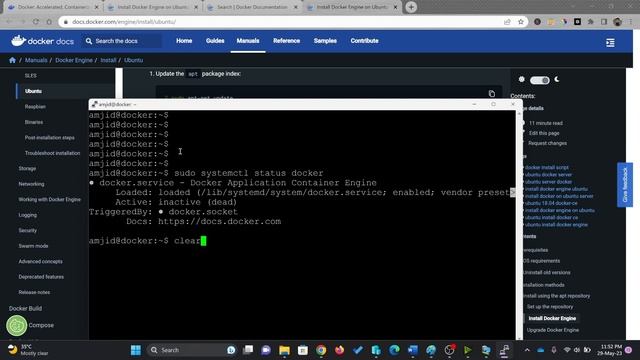Expand Working with Docker Engine section
Image resolution: width=640 pixels, height=360 pixels.
pyautogui.click(x=49, y=200)
